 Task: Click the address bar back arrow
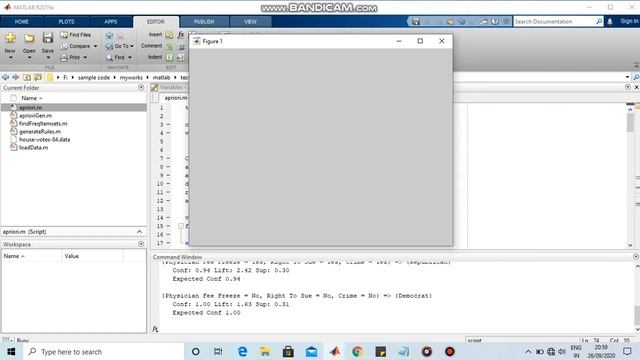5,77
